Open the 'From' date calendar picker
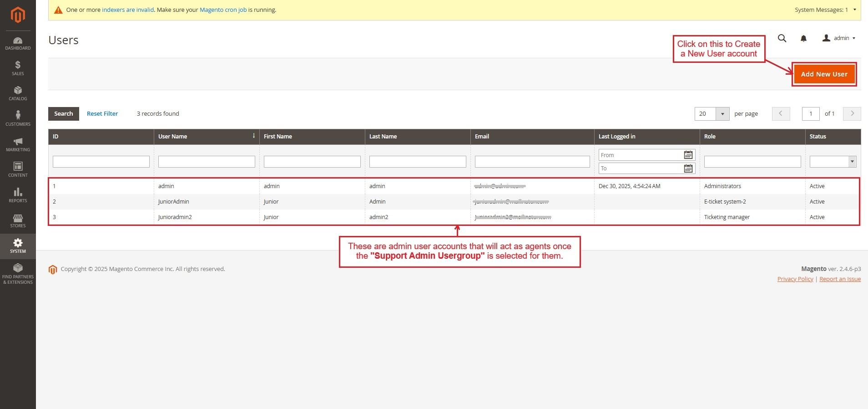 (688, 155)
